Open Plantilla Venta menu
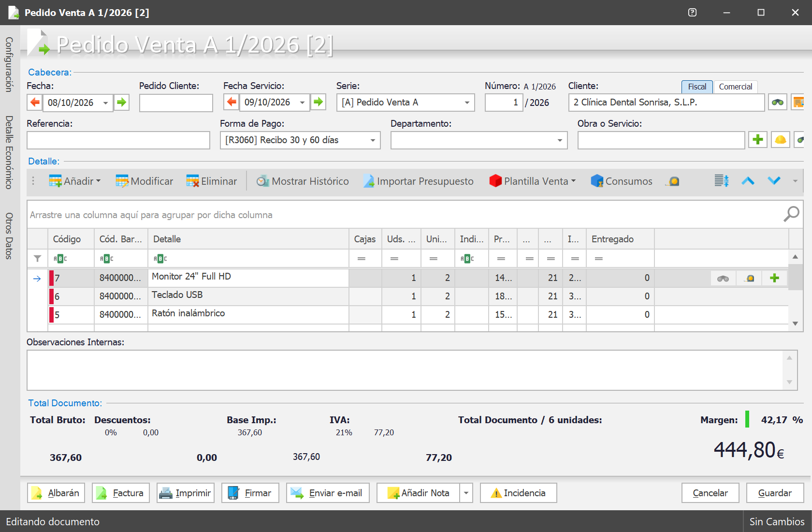The image size is (812, 532). (533, 181)
